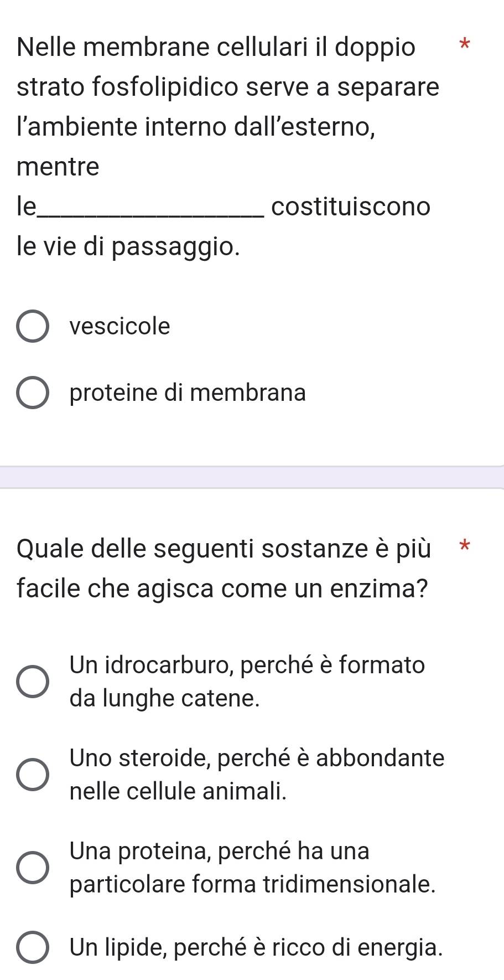Click the text 'Uno steroide, perché è abbondante'
The width and height of the screenshot is (504, 980).
[x=257, y=757]
